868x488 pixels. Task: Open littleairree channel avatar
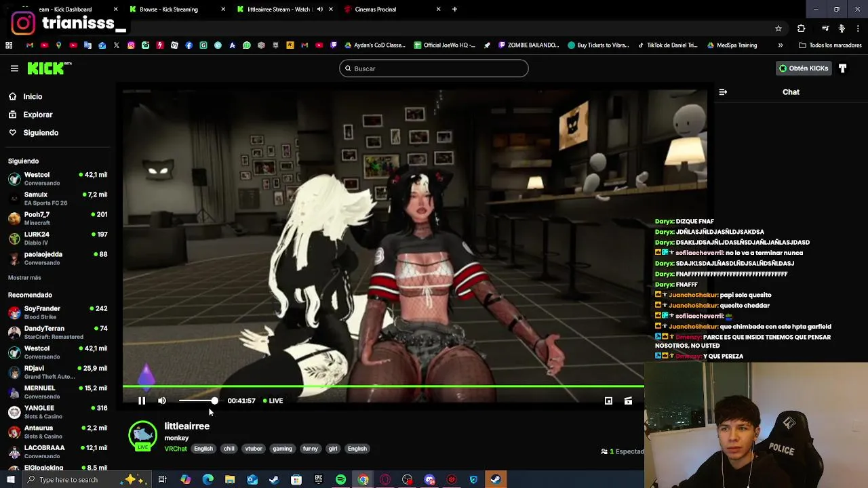tap(142, 436)
